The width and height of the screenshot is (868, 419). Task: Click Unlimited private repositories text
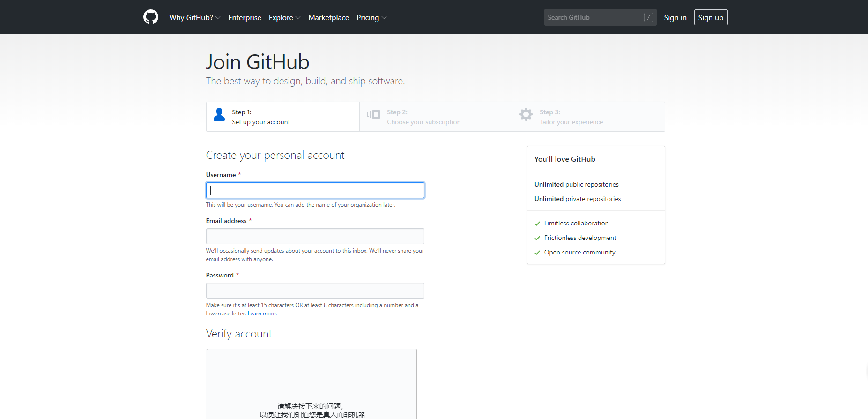click(x=578, y=199)
